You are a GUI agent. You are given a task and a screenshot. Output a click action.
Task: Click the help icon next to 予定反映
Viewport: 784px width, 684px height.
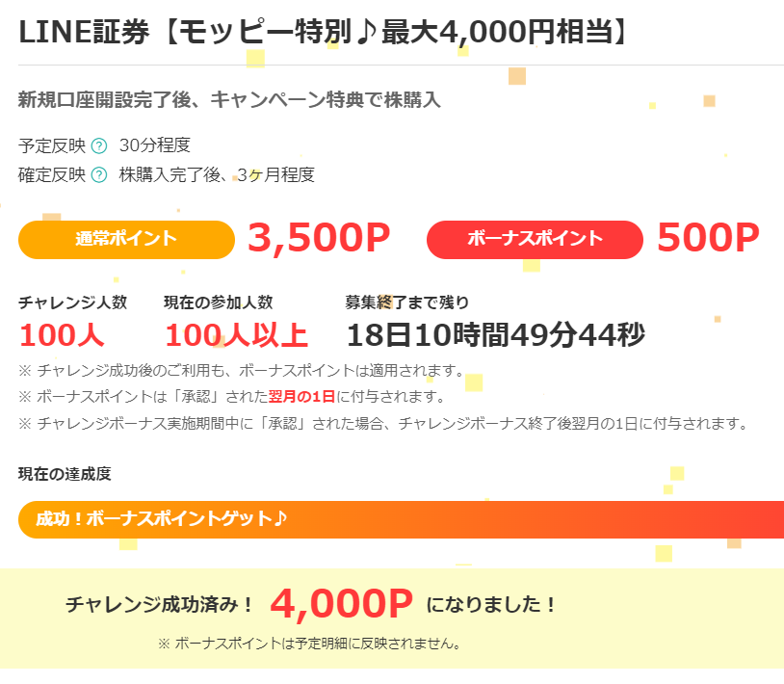pos(99,146)
